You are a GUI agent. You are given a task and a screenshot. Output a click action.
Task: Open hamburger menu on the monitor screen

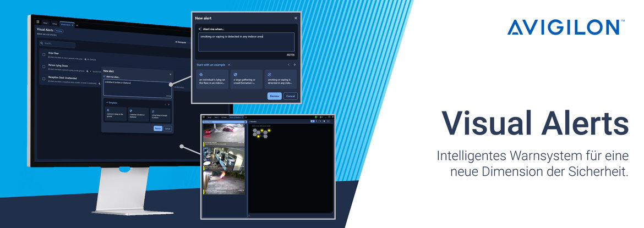38,22
